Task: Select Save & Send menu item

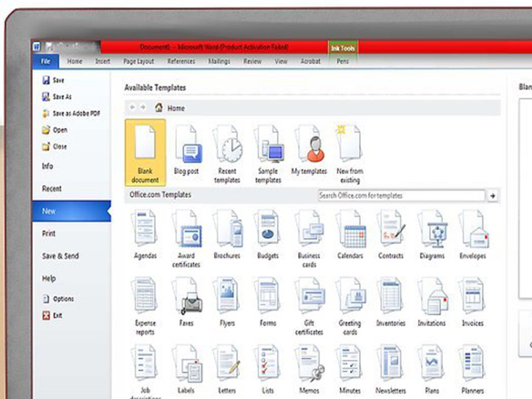Action: pos(60,256)
